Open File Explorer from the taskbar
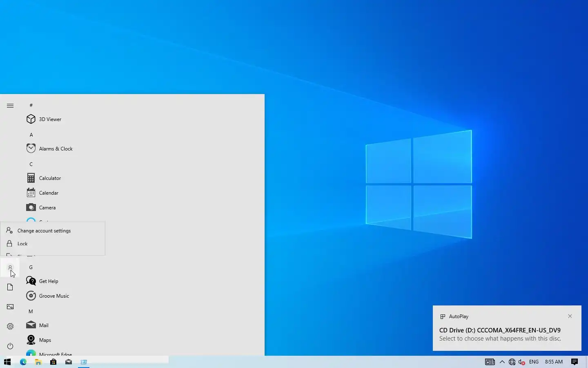Viewport: 588px width, 368px height. [38, 362]
